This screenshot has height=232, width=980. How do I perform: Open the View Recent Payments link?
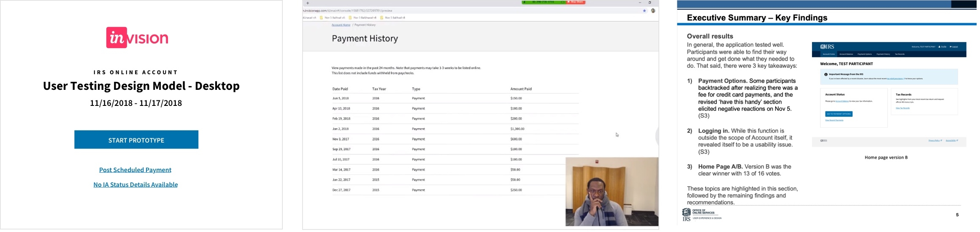834,120
